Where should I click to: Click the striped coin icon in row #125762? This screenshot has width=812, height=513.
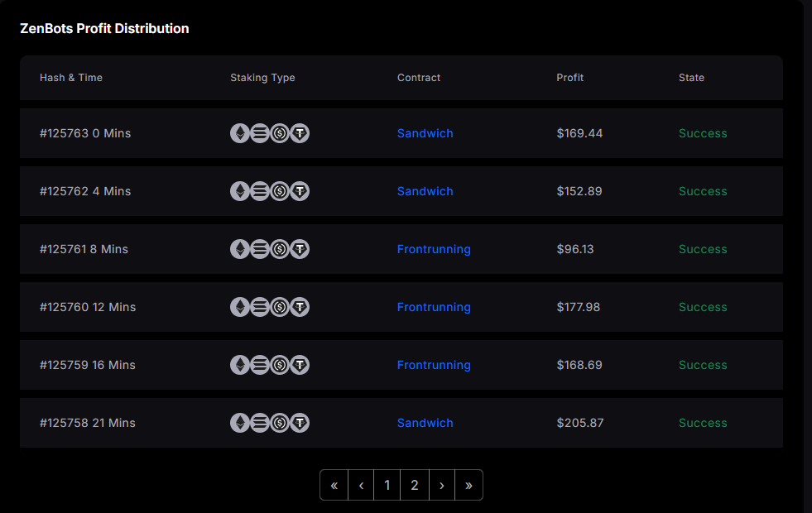pos(260,191)
